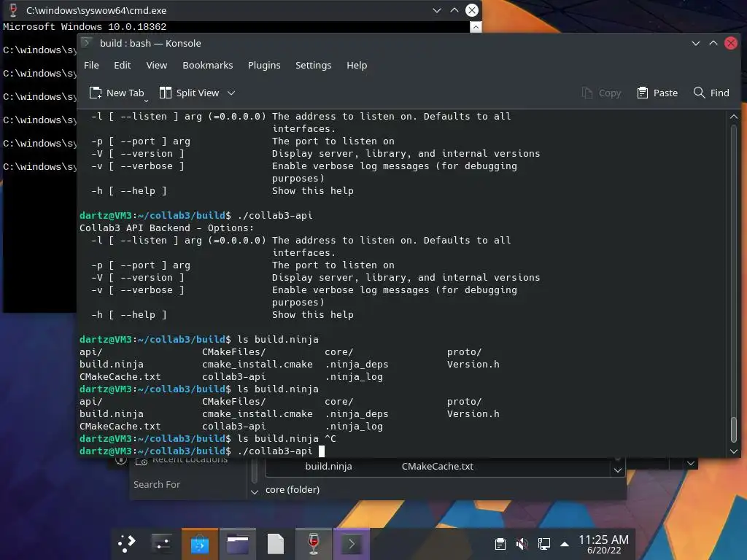The image size is (747, 560).
Task: Open the Edit menu in Konsole
Action: click(122, 65)
